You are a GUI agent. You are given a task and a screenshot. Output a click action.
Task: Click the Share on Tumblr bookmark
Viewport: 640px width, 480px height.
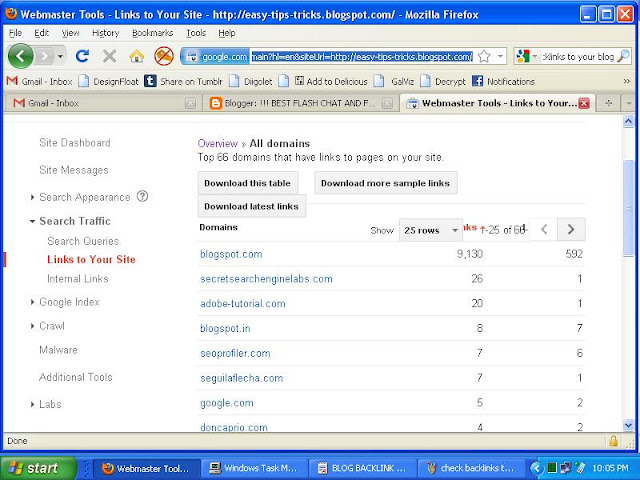183,81
